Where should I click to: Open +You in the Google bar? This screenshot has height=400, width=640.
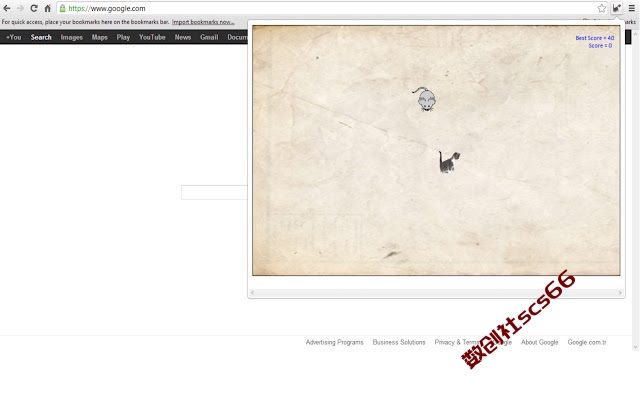[x=13, y=37]
